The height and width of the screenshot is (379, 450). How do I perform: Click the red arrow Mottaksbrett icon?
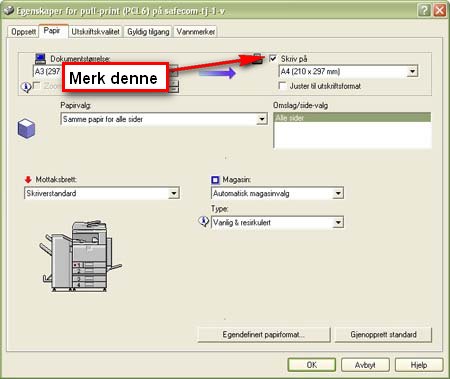click(x=28, y=180)
